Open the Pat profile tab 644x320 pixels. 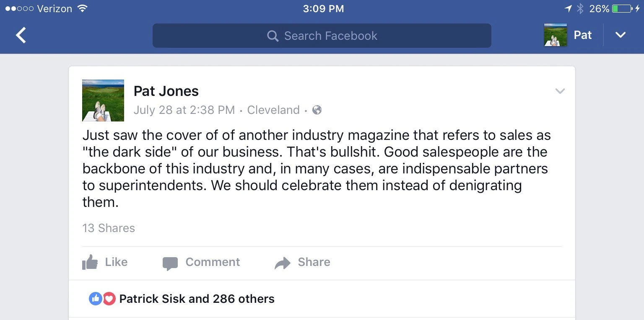582,35
